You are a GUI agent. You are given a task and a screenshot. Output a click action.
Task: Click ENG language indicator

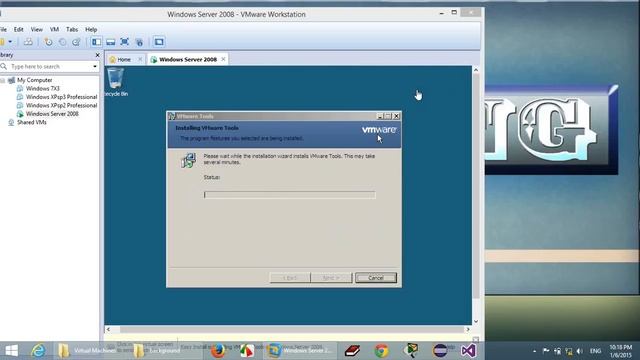click(595, 351)
